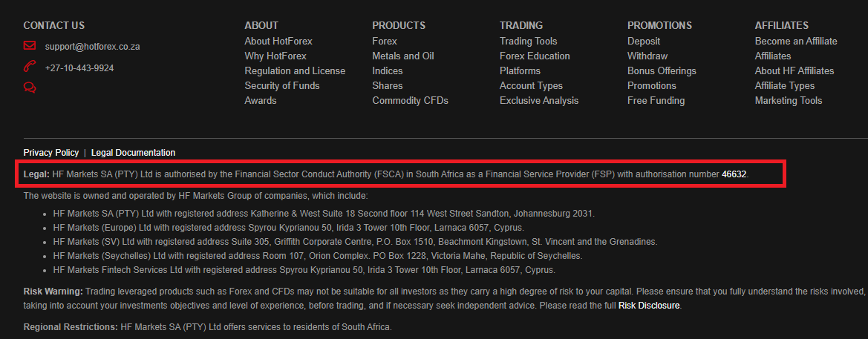Visit the Forex Education link
868x339 pixels.
535,56
